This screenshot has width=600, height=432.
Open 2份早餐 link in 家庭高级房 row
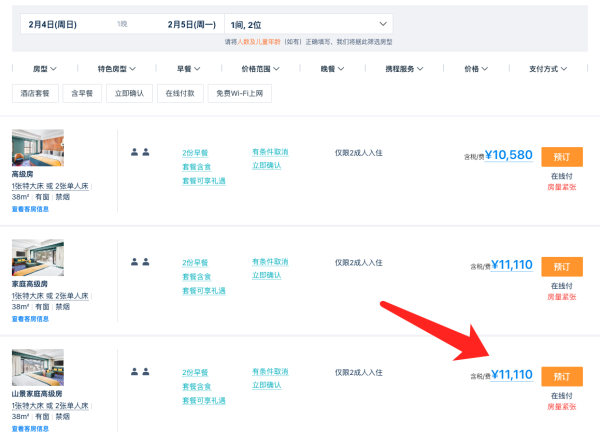tap(195, 263)
